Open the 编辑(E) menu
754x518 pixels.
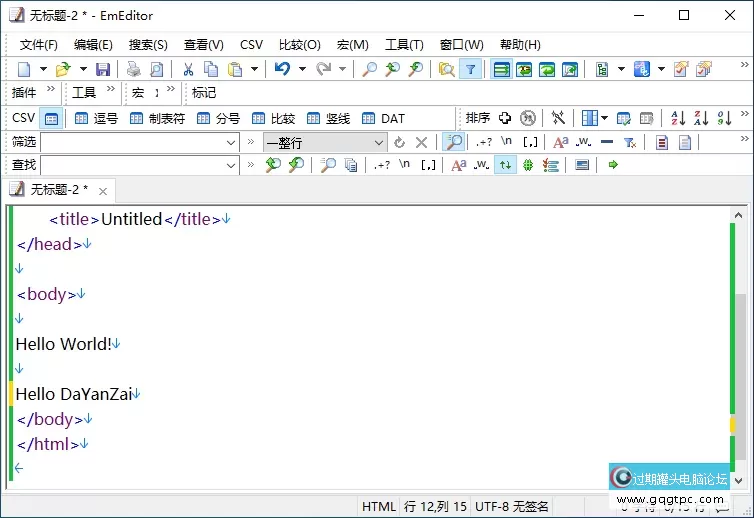93,45
